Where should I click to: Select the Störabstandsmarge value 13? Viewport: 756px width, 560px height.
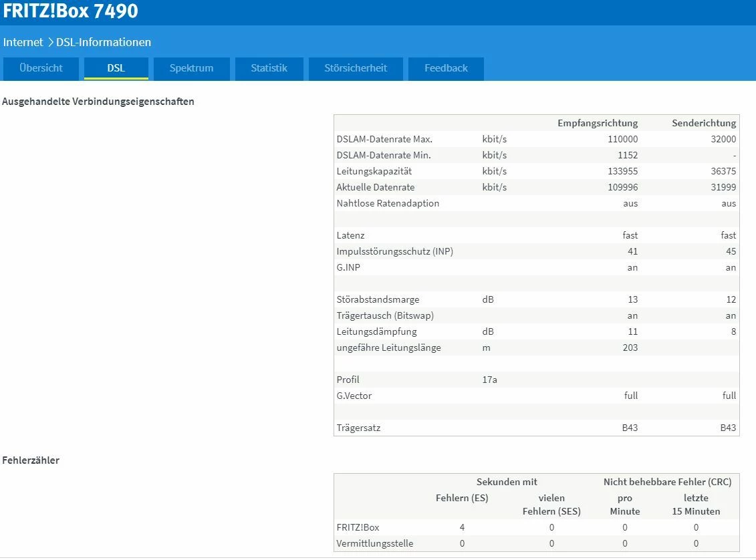point(632,299)
